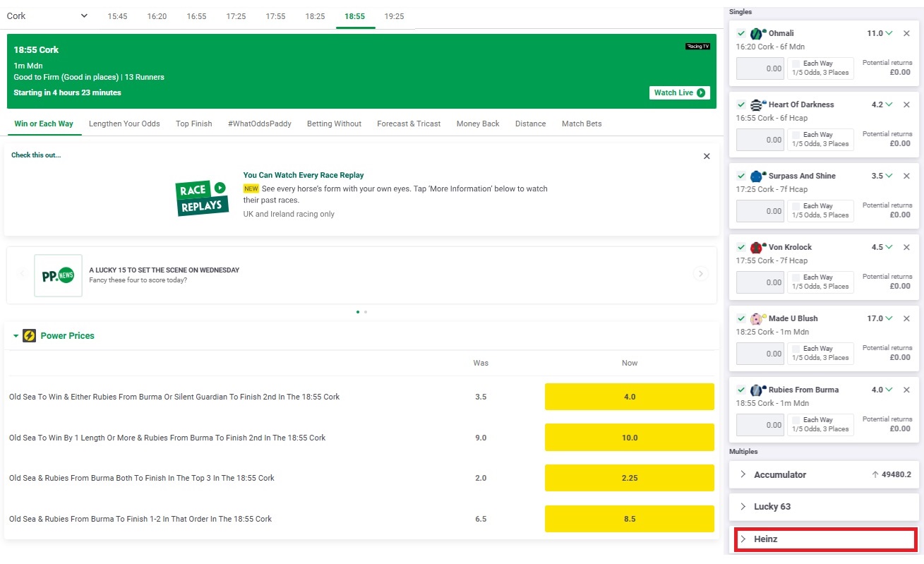Click the Race Replays logo
This screenshot has width=924, height=564.
202,197
